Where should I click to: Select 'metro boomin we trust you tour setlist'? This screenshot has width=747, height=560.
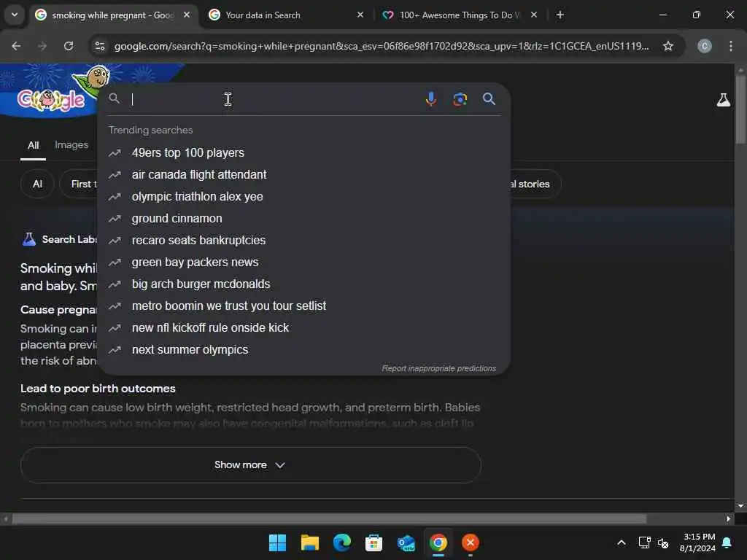(304, 306)
